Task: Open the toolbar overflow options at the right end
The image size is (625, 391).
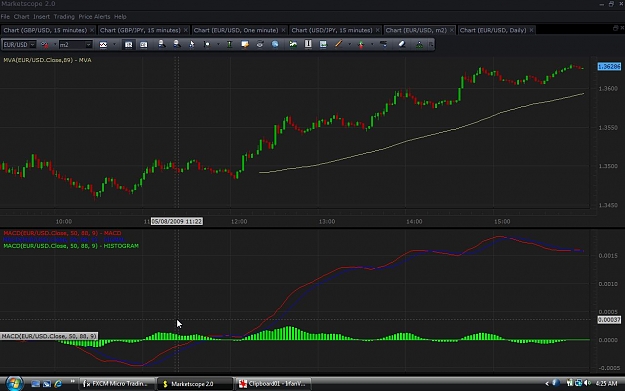Action: pyautogui.click(x=431, y=45)
